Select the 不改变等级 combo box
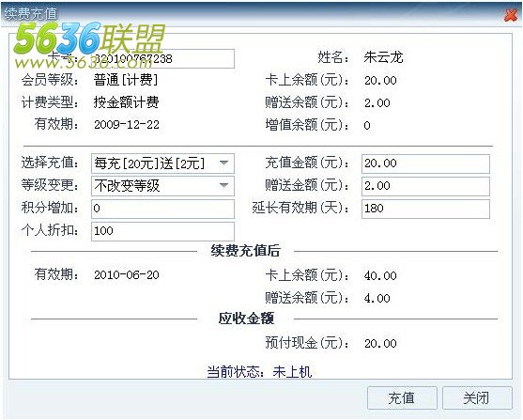 pos(162,186)
